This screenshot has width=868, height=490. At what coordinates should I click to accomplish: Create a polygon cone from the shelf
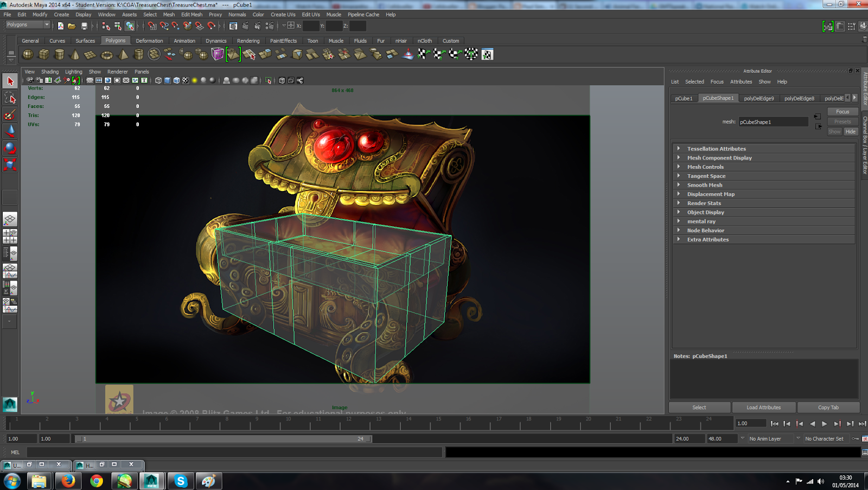[x=75, y=54]
